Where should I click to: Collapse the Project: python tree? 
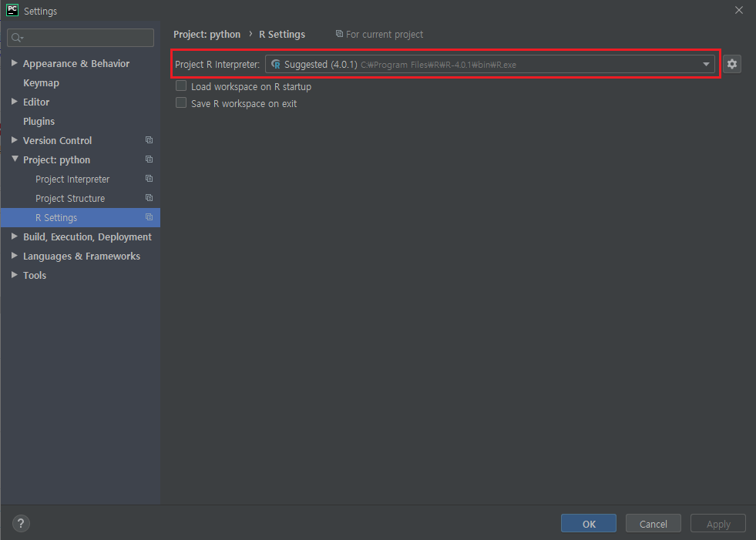[x=14, y=159]
